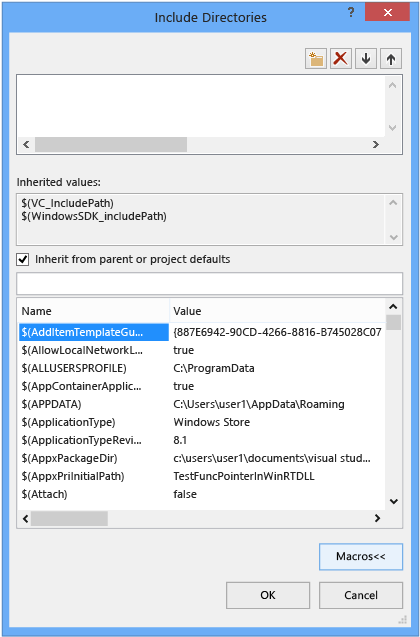The image size is (420, 637).
Task: Click the macro list scroll-up arrow
Action: pyautogui.click(x=394, y=307)
